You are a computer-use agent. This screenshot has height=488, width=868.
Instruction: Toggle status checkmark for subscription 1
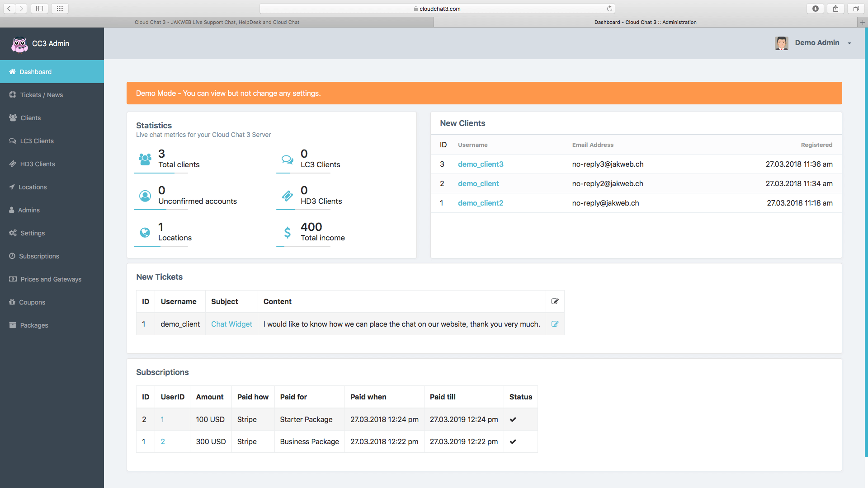point(513,441)
